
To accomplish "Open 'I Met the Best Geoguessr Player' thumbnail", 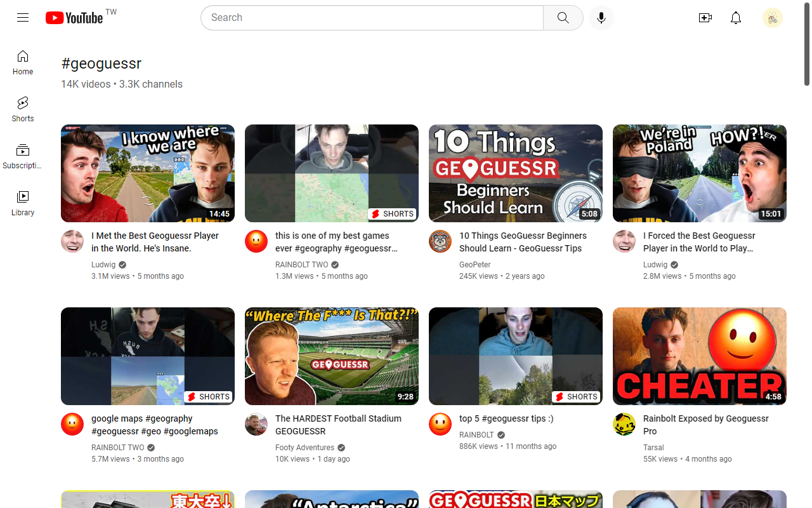I will 148,173.
